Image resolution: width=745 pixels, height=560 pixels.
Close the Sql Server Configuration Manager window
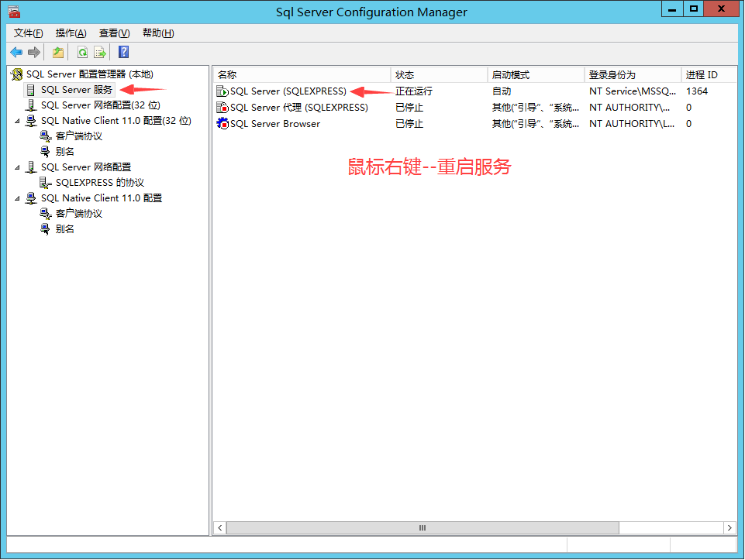coord(721,9)
